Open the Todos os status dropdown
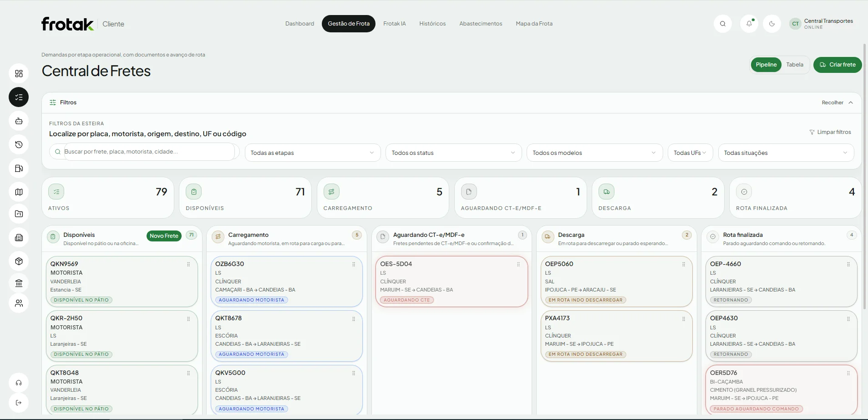 click(x=454, y=153)
